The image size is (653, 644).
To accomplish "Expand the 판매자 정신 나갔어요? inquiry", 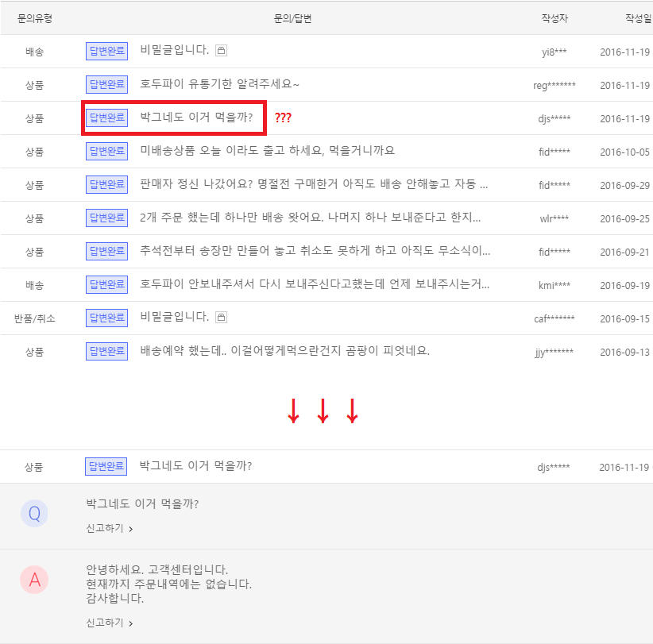I will point(314,184).
